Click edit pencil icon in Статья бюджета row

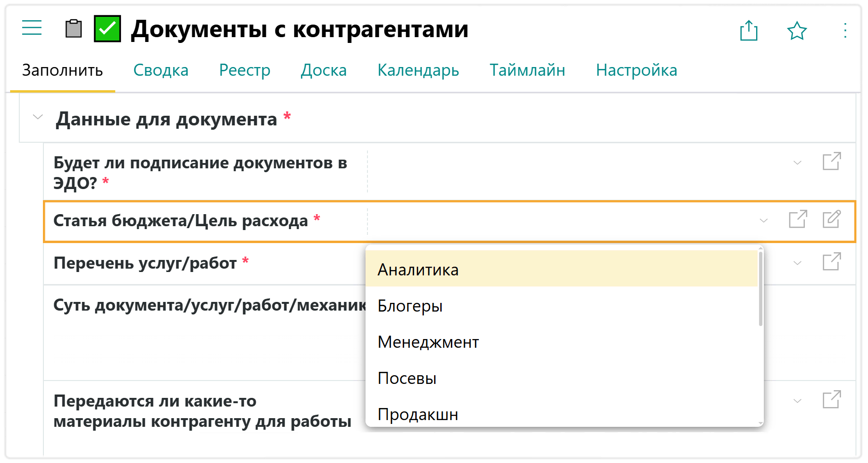click(831, 219)
